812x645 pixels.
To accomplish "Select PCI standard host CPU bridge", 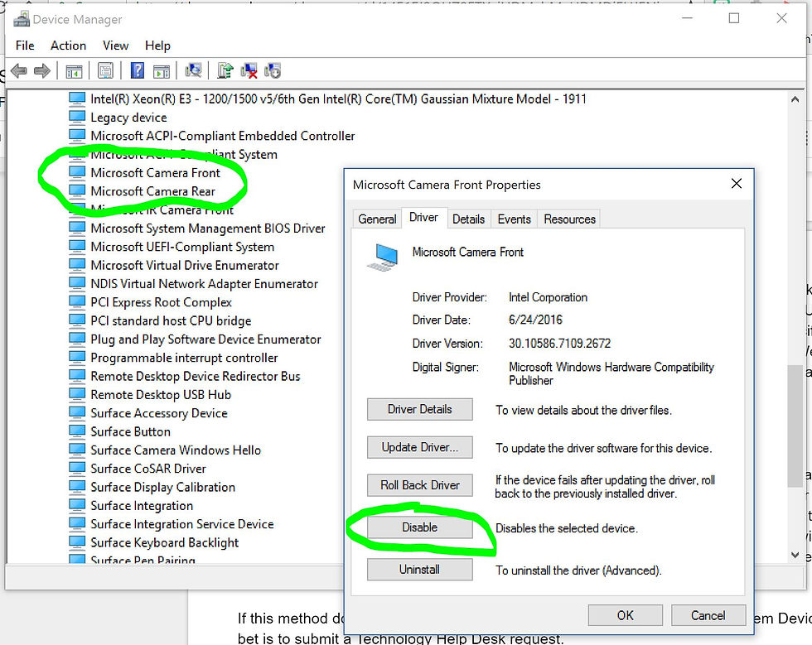I will [171, 320].
